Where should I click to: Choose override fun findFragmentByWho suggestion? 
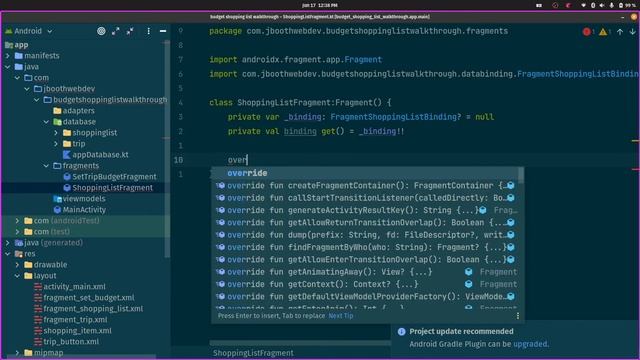[x=364, y=247]
